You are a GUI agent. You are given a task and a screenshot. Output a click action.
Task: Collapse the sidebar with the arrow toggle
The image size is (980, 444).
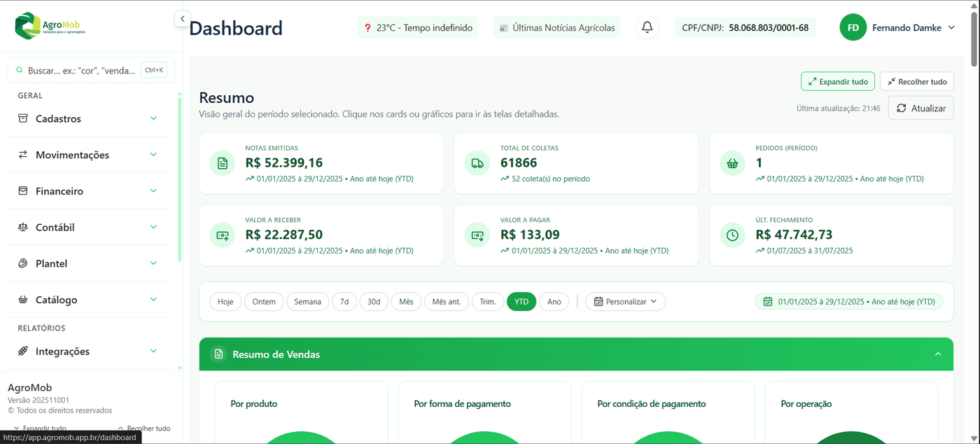(x=182, y=19)
